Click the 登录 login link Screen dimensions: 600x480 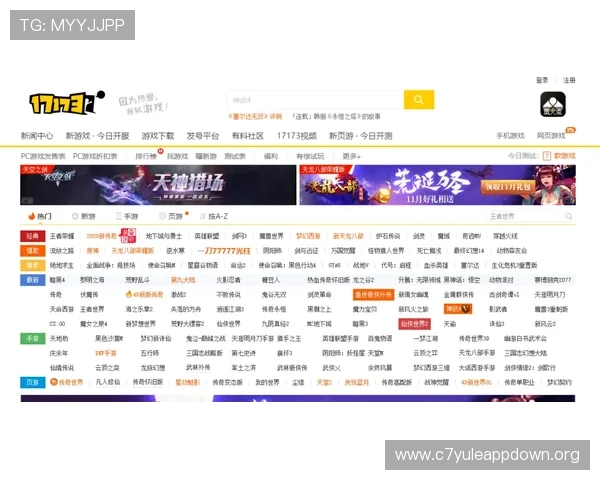(542, 80)
